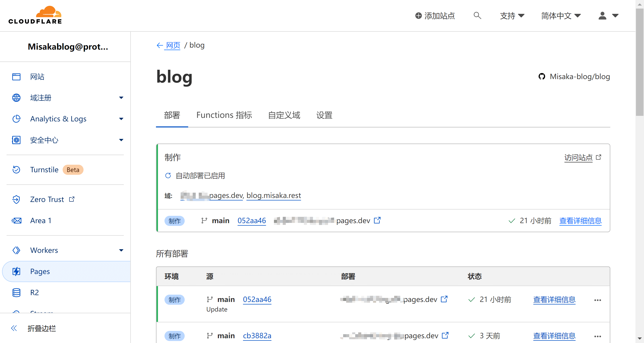Expand the Analytics & Logs sidebar menu
This screenshot has height=343, width=644.
tap(121, 119)
